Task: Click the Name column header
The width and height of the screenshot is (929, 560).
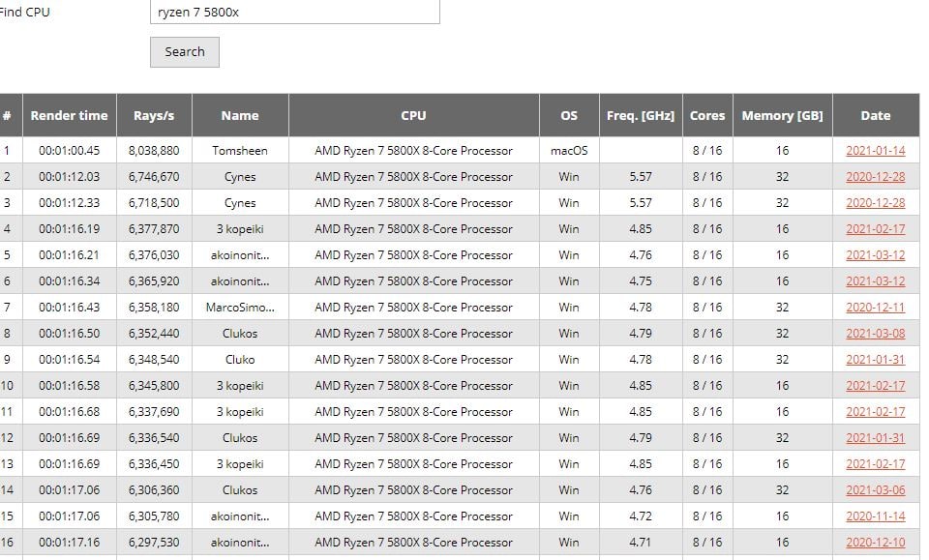Action: [x=240, y=115]
